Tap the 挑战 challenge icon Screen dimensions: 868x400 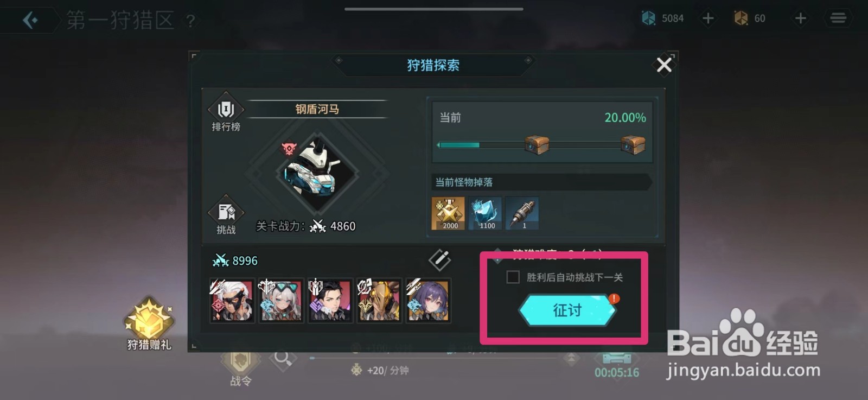226,215
